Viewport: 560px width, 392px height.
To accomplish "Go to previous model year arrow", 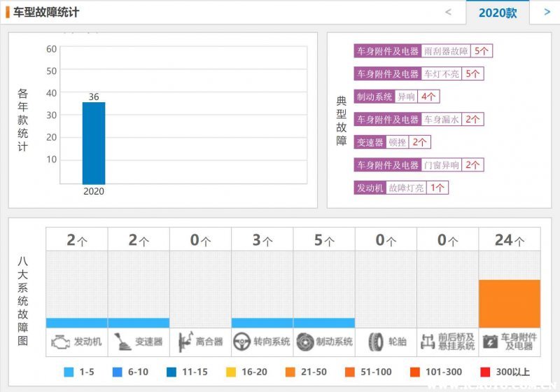I will click(x=448, y=12).
